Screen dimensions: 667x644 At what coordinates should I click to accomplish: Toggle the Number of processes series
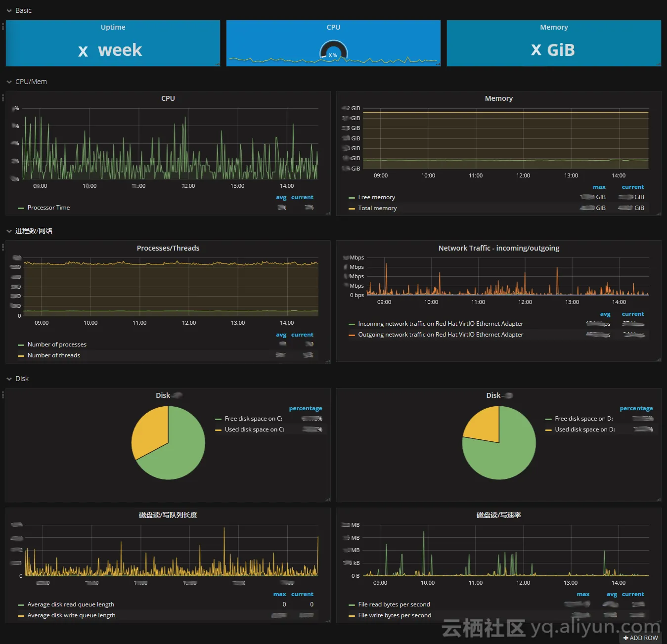pyautogui.click(x=57, y=344)
